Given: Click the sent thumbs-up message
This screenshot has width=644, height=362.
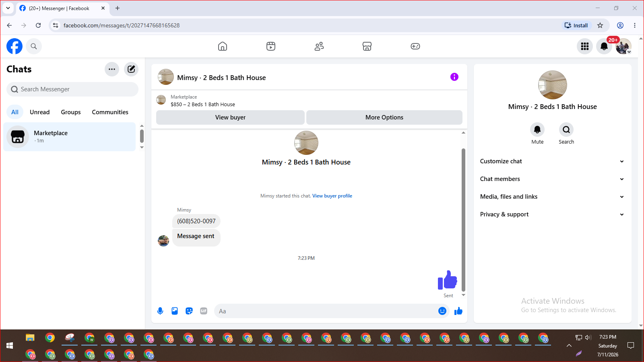Looking at the screenshot, I should [448, 280].
